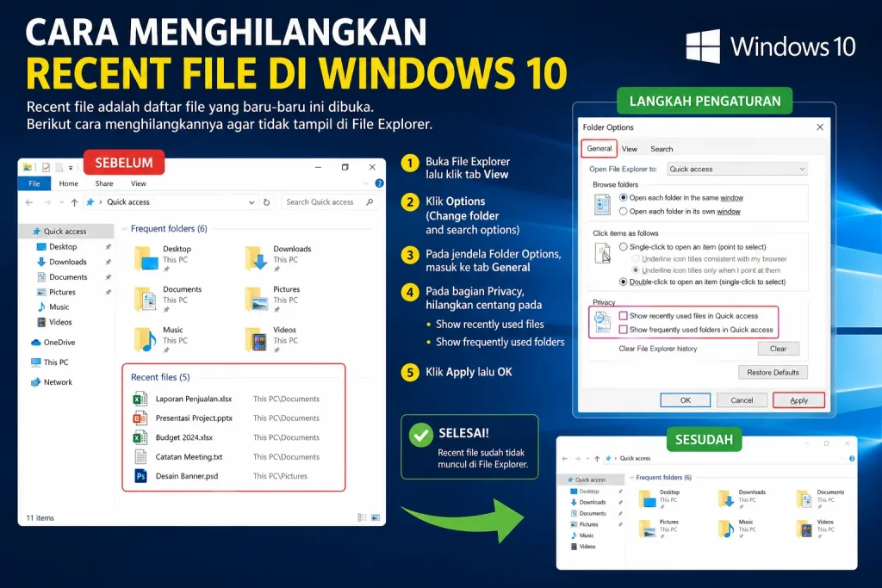Image resolution: width=882 pixels, height=588 pixels.
Task: Select This PC in the SEBELUM navigation pane
Action: click(50, 362)
